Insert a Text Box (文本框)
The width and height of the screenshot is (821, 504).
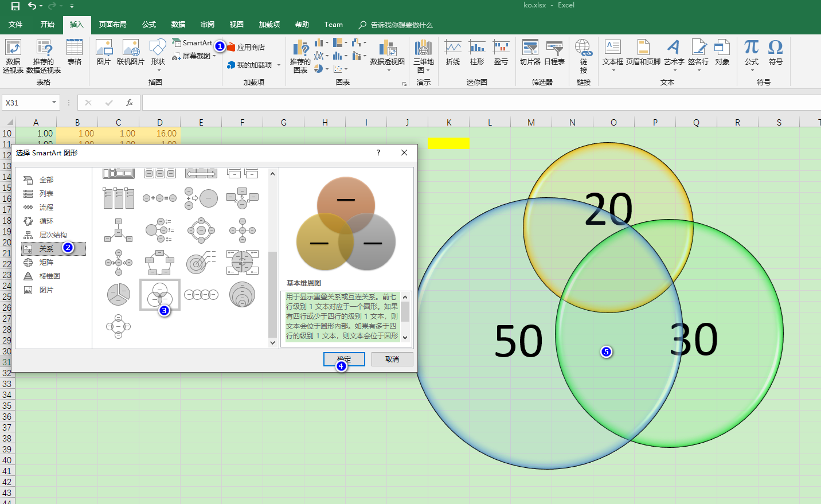613,55
